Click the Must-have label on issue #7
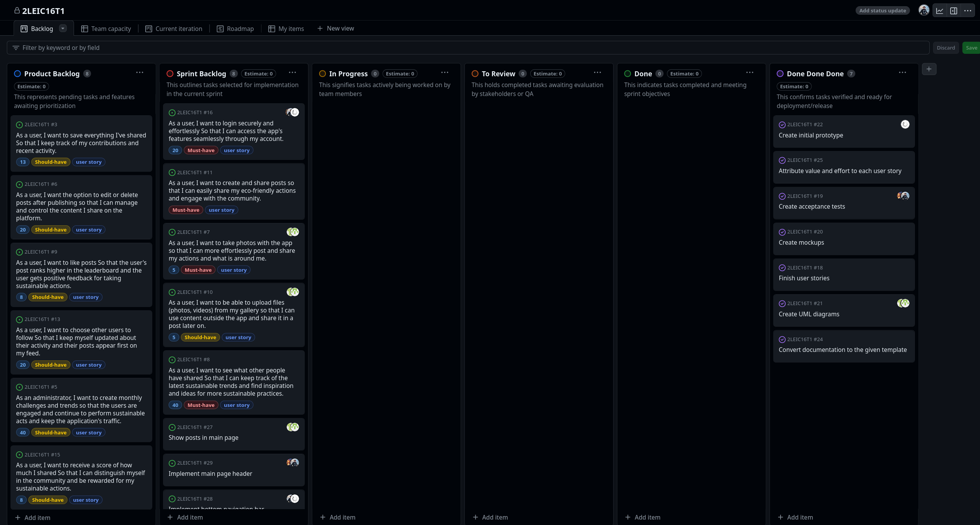This screenshot has height=525, width=980. (x=198, y=270)
